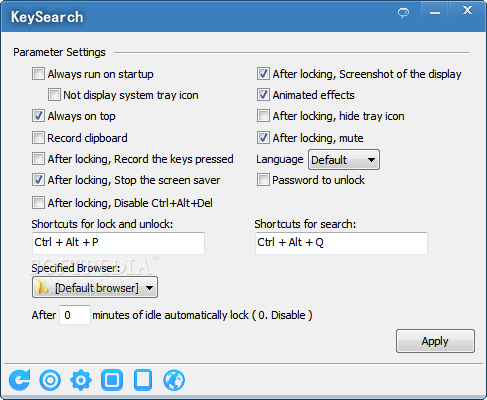487x400 pixels.
Task: Click the blue refresh arrow icon
Action: point(20,380)
